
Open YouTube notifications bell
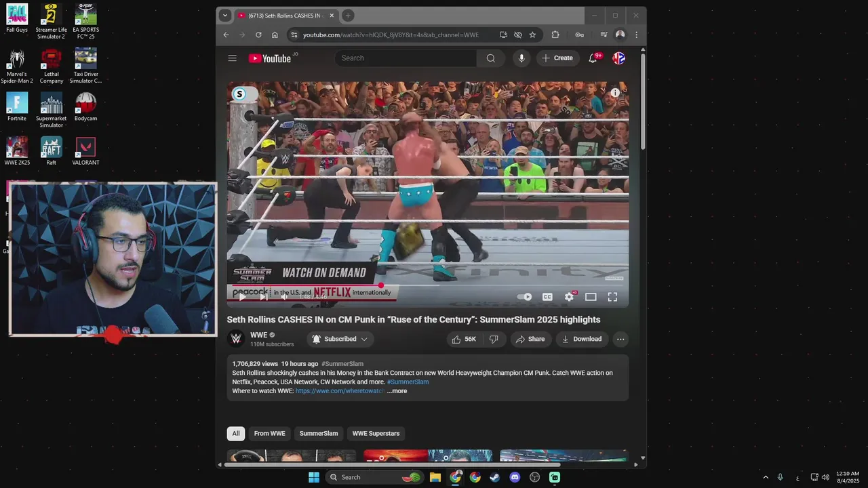point(593,58)
